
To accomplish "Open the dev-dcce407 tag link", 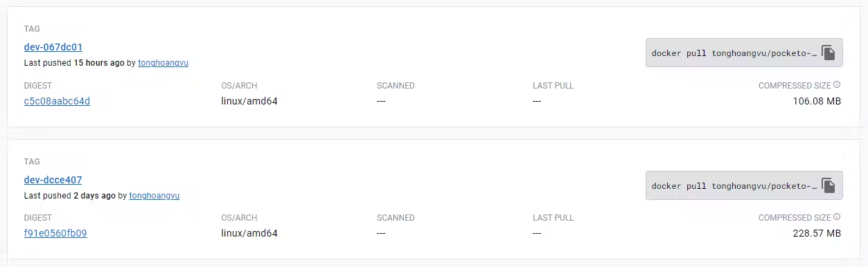I will (x=53, y=180).
